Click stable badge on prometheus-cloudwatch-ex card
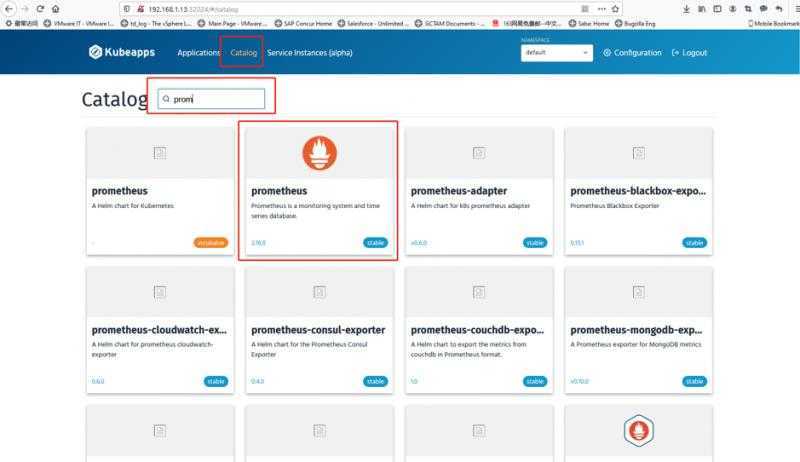 click(216, 381)
